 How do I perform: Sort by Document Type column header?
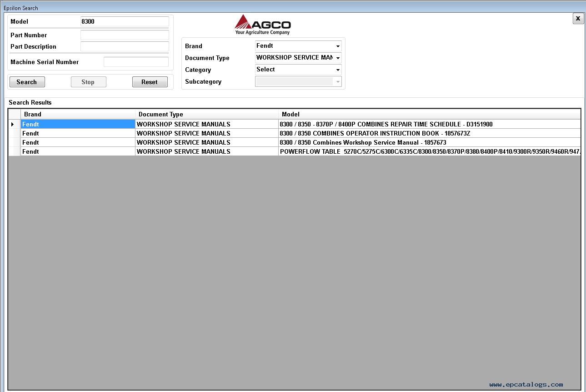pyautogui.click(x=206, y=114)
